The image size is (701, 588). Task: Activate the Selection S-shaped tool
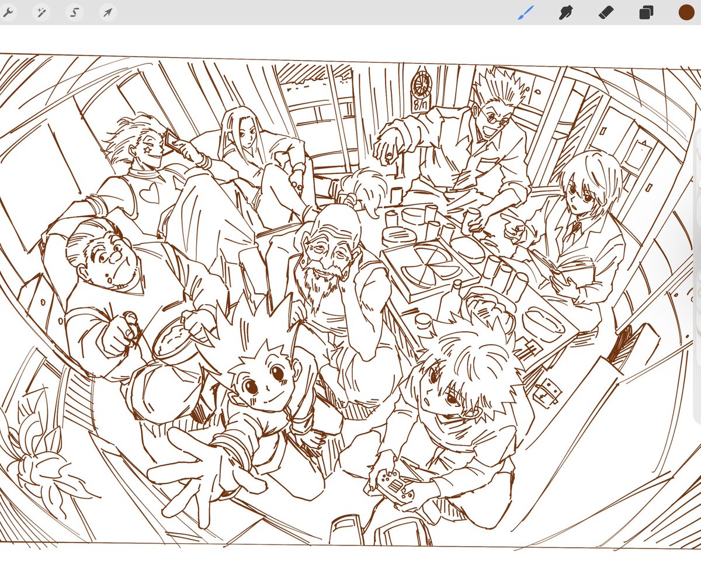coord(74,12)
